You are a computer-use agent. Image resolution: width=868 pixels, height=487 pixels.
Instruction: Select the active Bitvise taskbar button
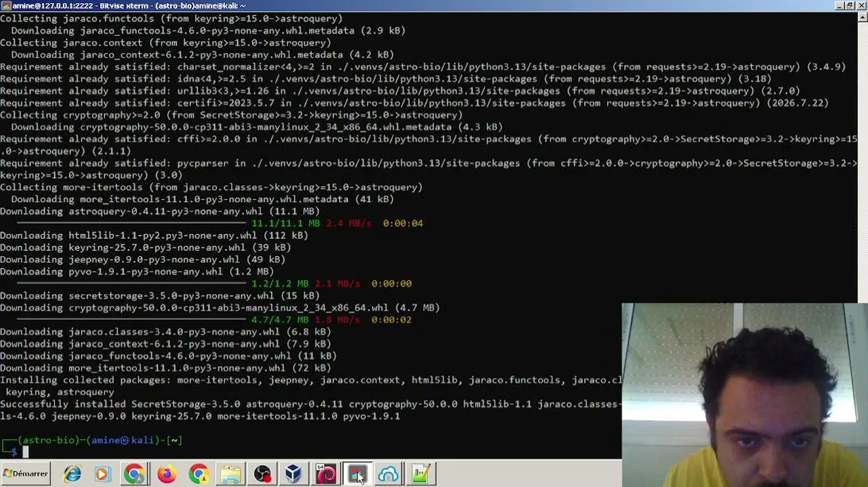coord(357,474)
